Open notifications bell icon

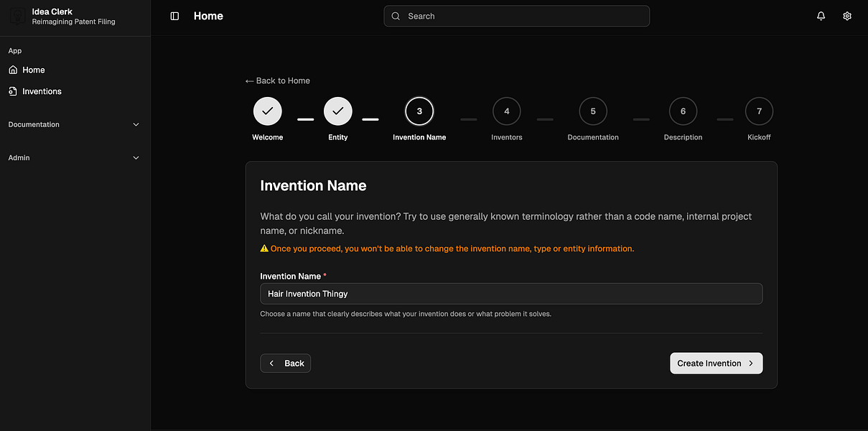pyautogui.click(x=821, y=16)
